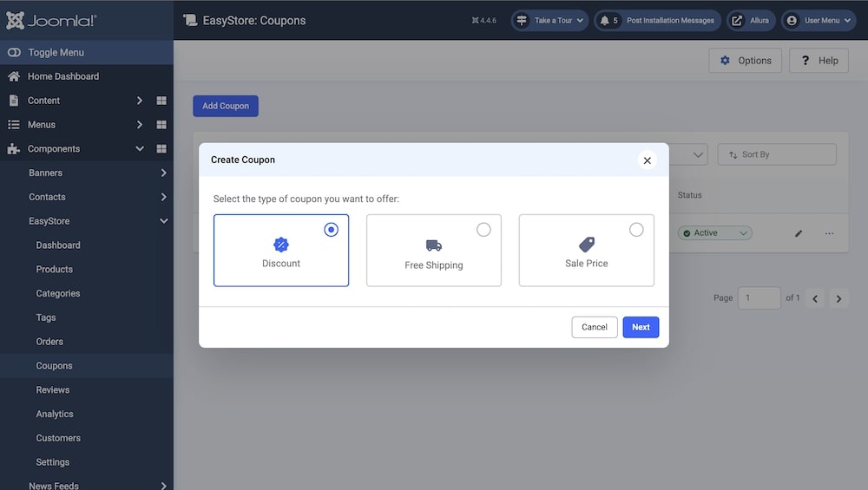Click the Next button
868x490 pixels.
(x=641, y=327)
